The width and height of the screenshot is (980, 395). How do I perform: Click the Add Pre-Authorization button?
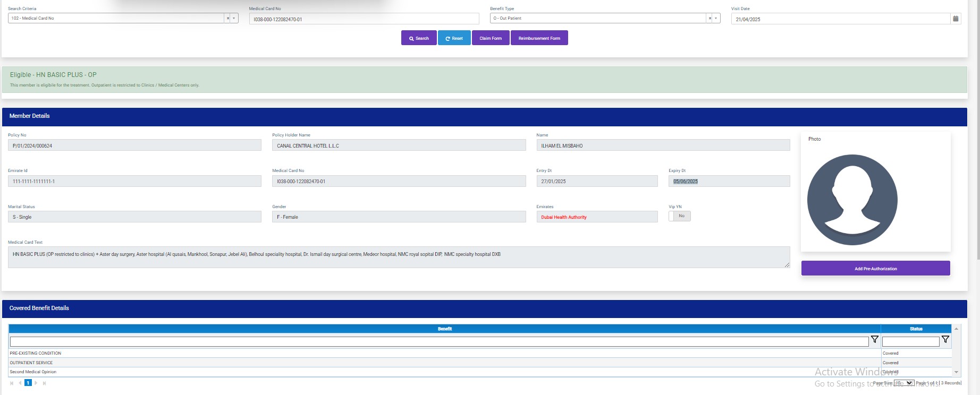pos(875,269)
